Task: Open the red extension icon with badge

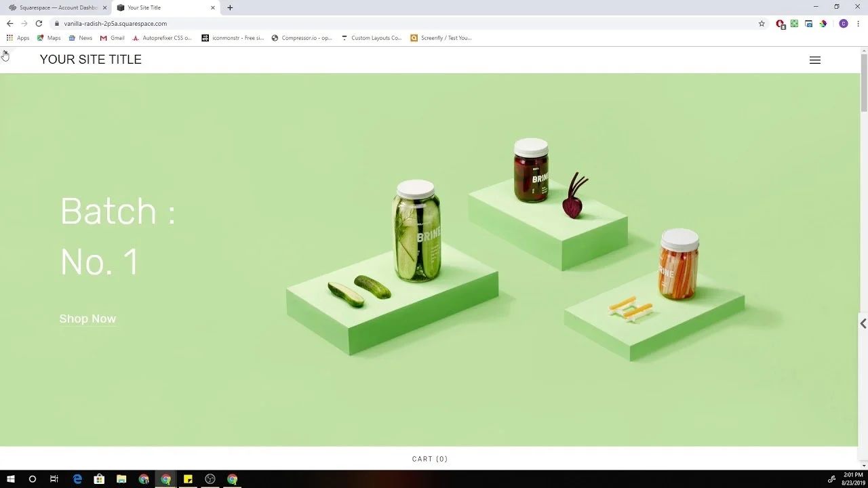Action: pyautogui.click(x=781, y=24)
